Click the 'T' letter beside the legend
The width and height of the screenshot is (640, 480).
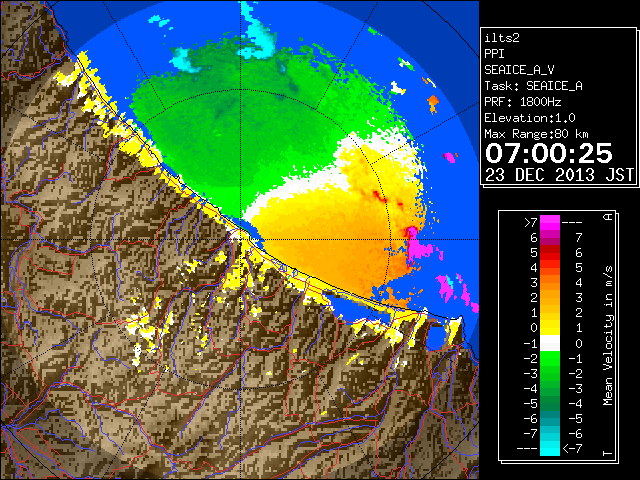(608, 453)
